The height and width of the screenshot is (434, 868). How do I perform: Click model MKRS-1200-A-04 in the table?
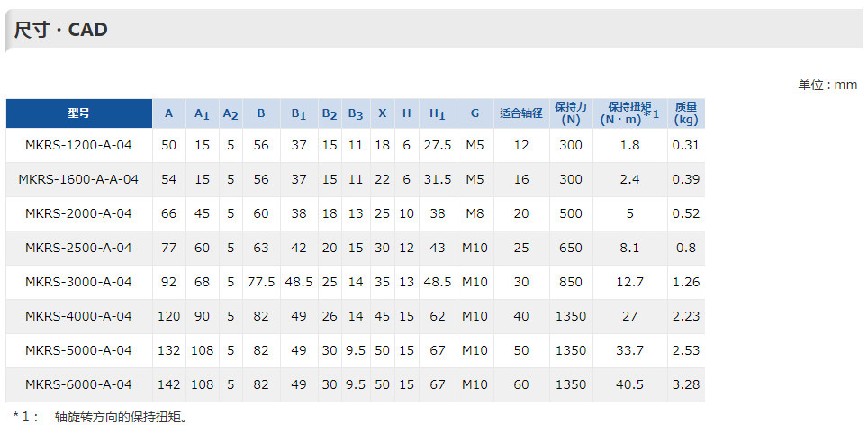[78, 146]
